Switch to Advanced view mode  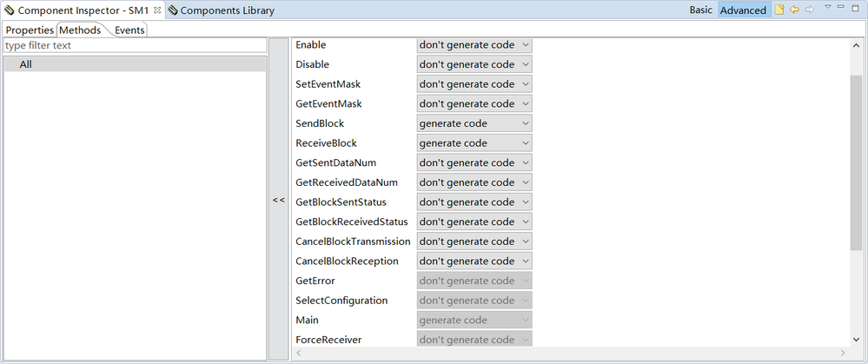[743, 10]
